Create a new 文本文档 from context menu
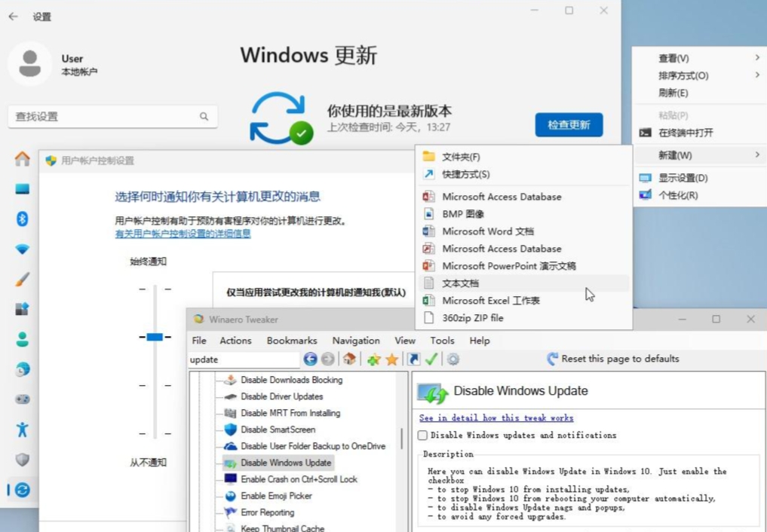Image resolution: width=767 pixels, height=532 pixels. (x=462, y=283)
